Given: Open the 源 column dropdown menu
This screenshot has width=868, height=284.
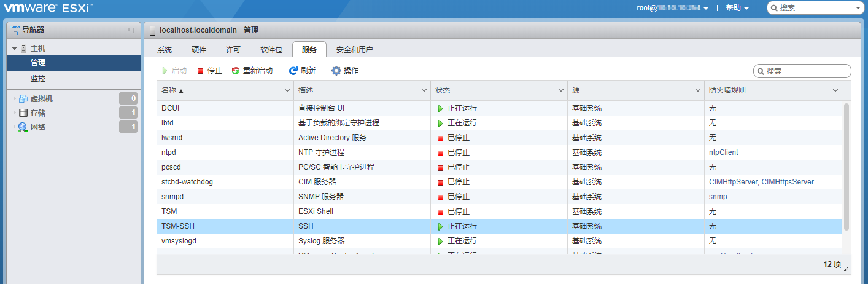Looking at the screenshot, I should point(699,90).
